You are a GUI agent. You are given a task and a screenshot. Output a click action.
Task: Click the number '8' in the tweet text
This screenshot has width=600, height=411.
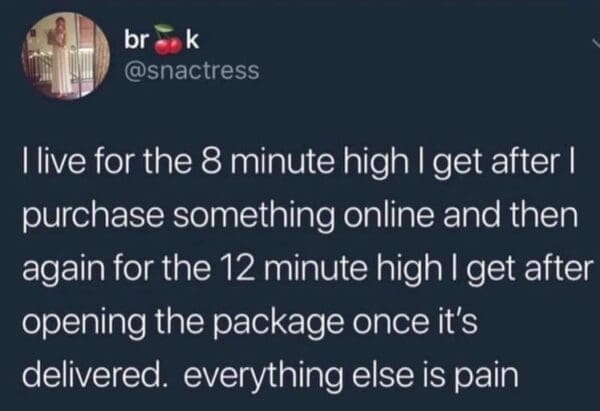[x=220, y=162]
